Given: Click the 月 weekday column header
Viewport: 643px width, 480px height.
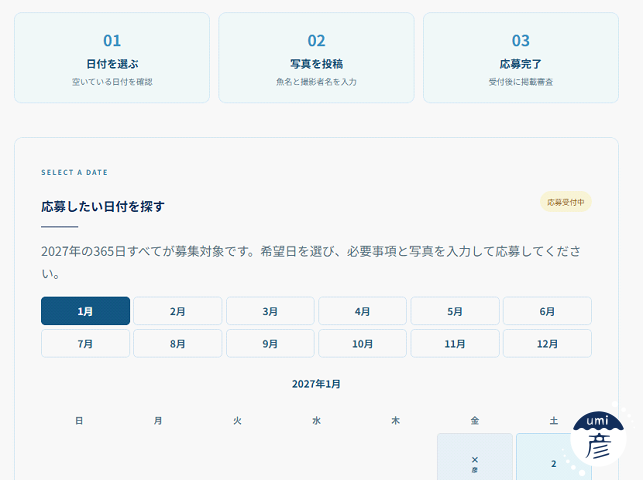Looking at the screenshot, I should (x=158, y=421).
